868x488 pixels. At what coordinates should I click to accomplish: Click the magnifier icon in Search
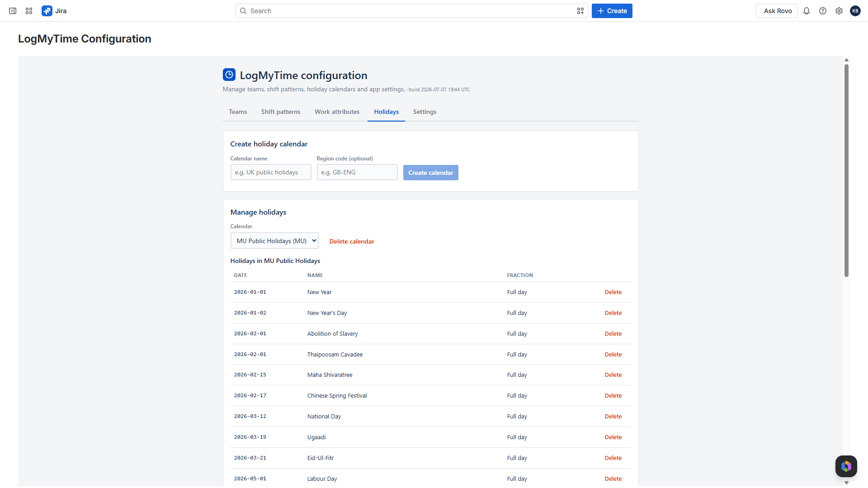tap(243, 11)
